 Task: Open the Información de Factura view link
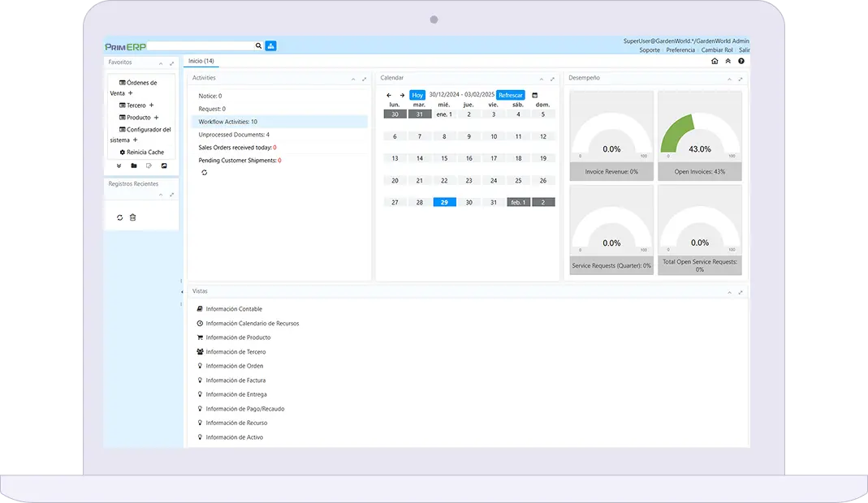point(235,380)
